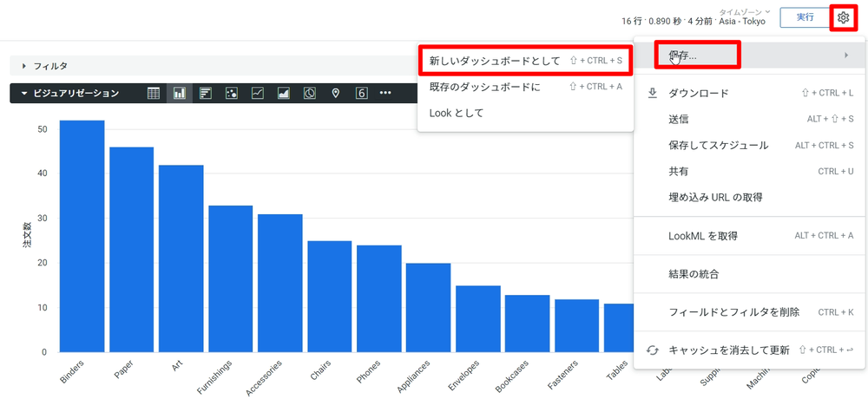868x399 pixels.
Task: Select the table visualization icon
Action: pos(154,93)
